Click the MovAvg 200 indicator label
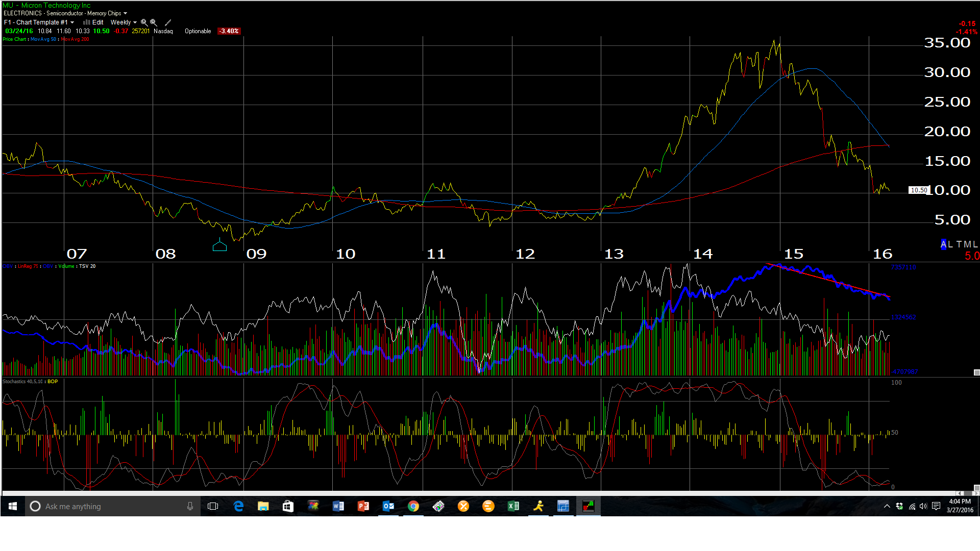Viewport: 980px width, 551px height. point(75,39)
